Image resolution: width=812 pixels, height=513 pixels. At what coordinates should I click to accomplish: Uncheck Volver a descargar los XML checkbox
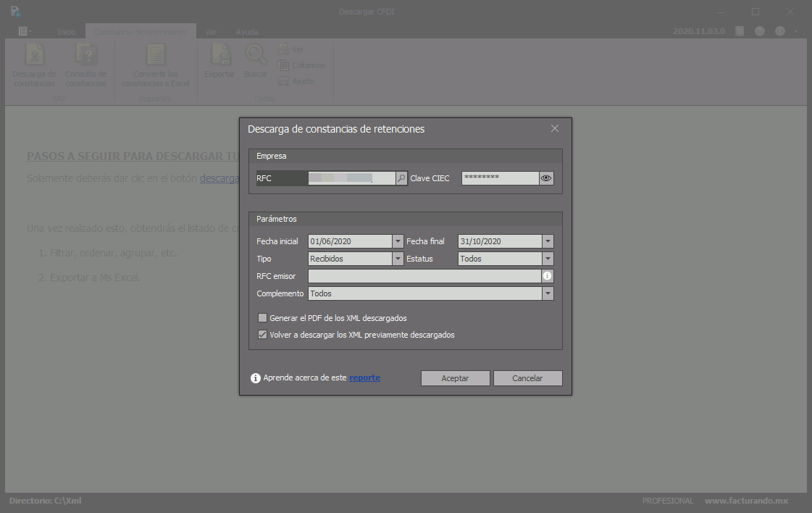pos(263,335)
